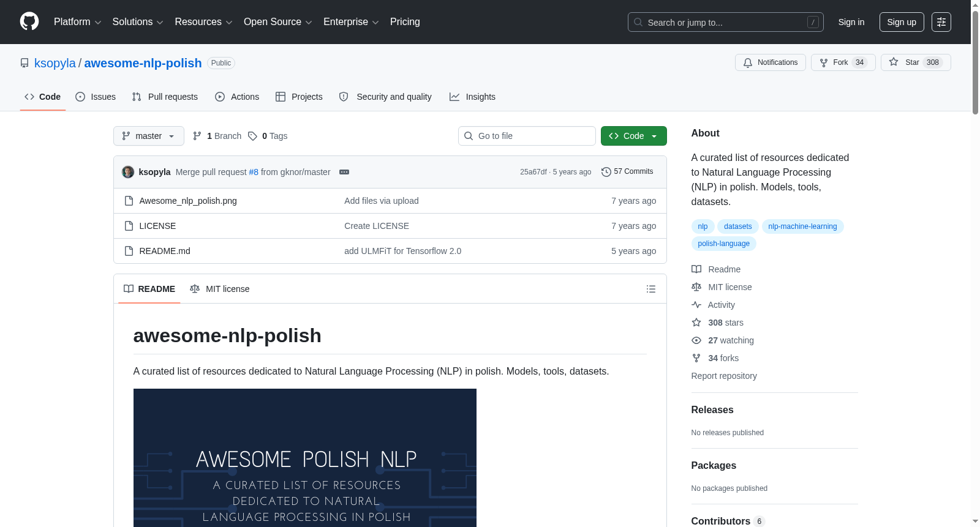Image resolution: width=980 pixels, height=527 pixels.
Task: Expand the Open Source menu
Action: 278,22
